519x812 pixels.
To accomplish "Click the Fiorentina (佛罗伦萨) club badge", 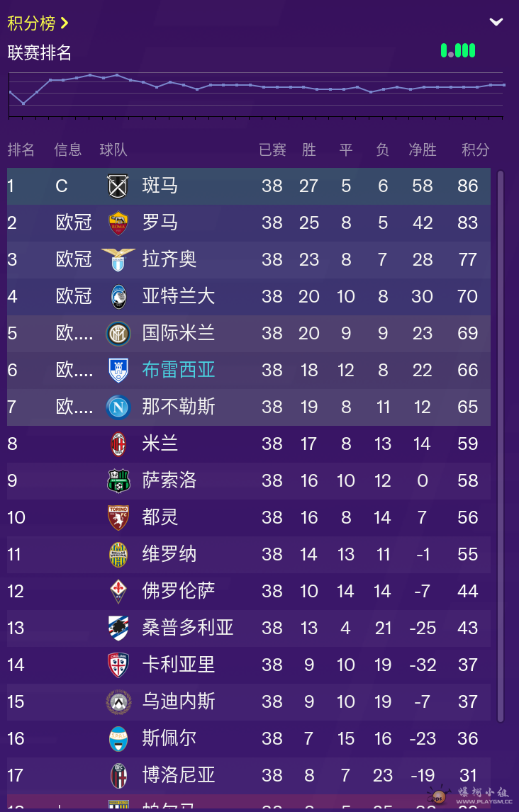I will click(x=118, y=591).
